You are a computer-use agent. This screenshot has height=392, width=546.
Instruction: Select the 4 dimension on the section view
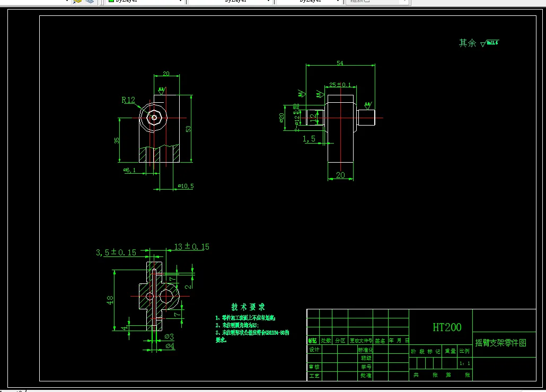tap(124, 328)
